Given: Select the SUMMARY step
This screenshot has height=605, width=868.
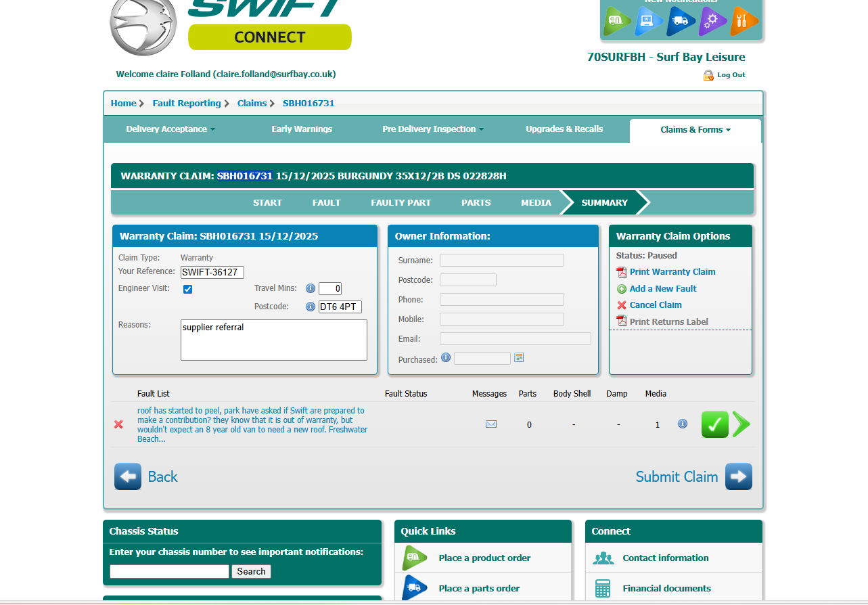Looking at the screenshot, I should tap(605, 202).
